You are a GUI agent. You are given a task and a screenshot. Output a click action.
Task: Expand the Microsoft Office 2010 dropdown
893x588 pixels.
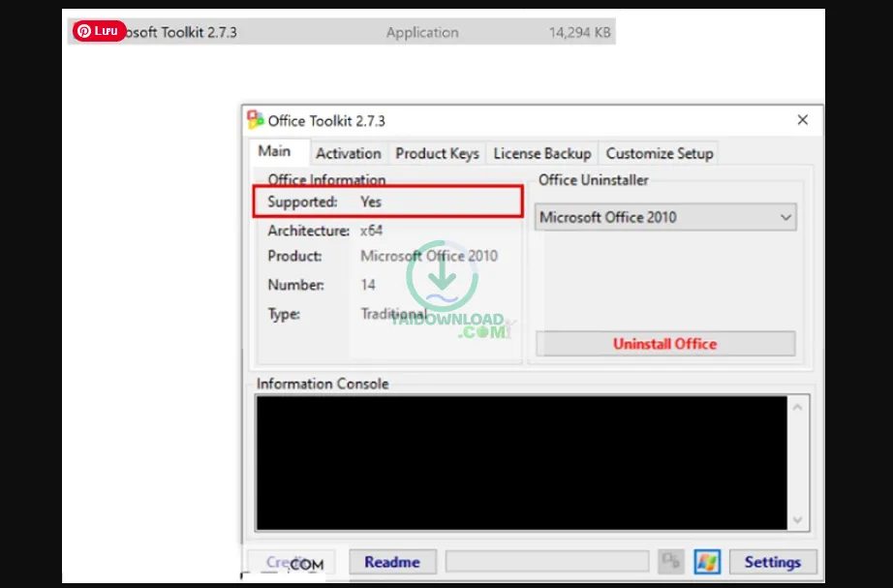point(666,217)
